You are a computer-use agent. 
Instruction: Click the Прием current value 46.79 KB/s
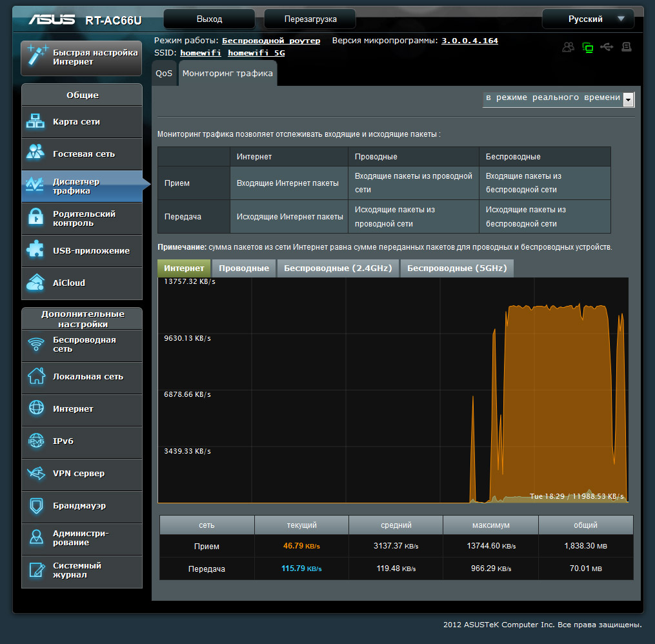click(x=301, y=546)
